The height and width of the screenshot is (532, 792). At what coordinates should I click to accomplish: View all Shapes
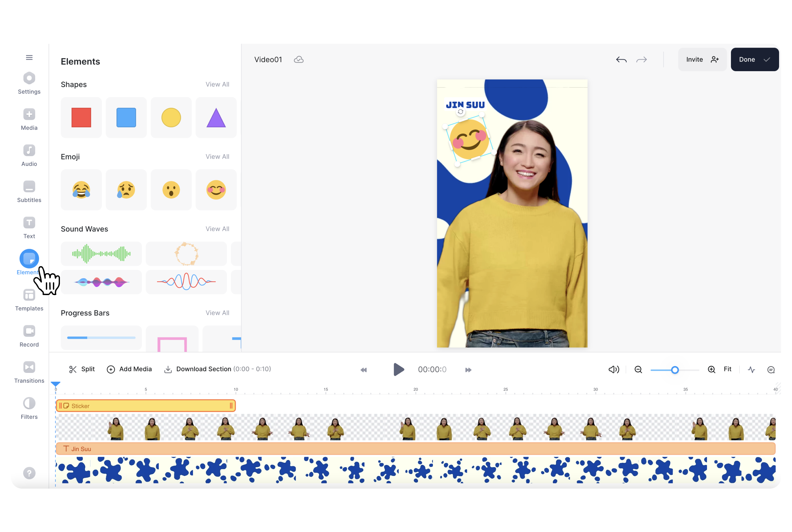coord(217,84)
